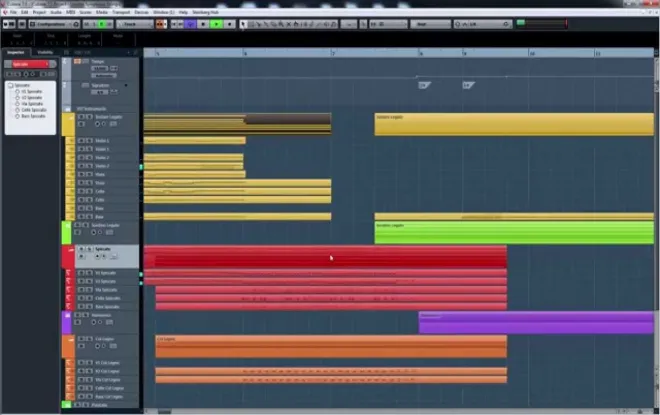Select the Object Selection arrow tool
The height and width of the screenshot is (415, 660).
(x=243, y=24)
